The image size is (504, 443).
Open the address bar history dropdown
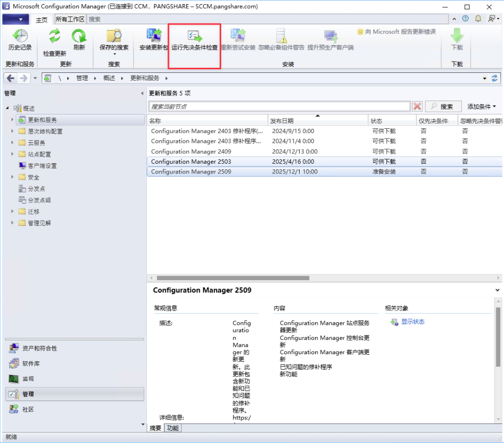(484, 79)
